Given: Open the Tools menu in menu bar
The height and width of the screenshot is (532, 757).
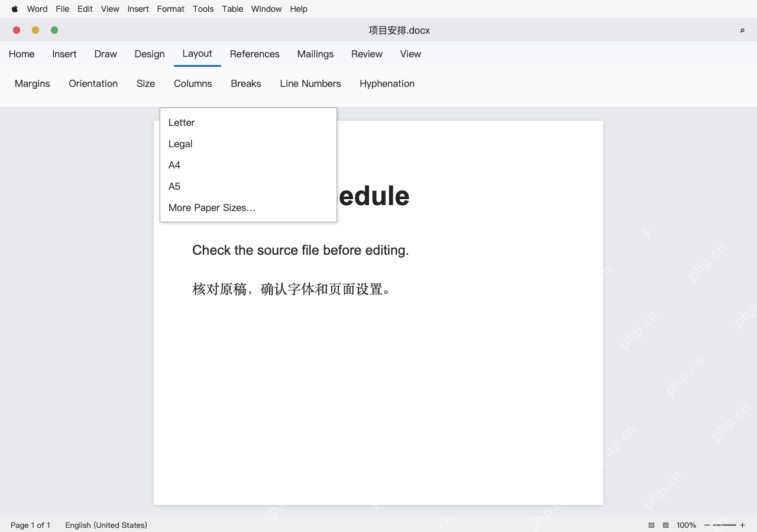Looking at the screenshot, I should click(x=203, y=9).
